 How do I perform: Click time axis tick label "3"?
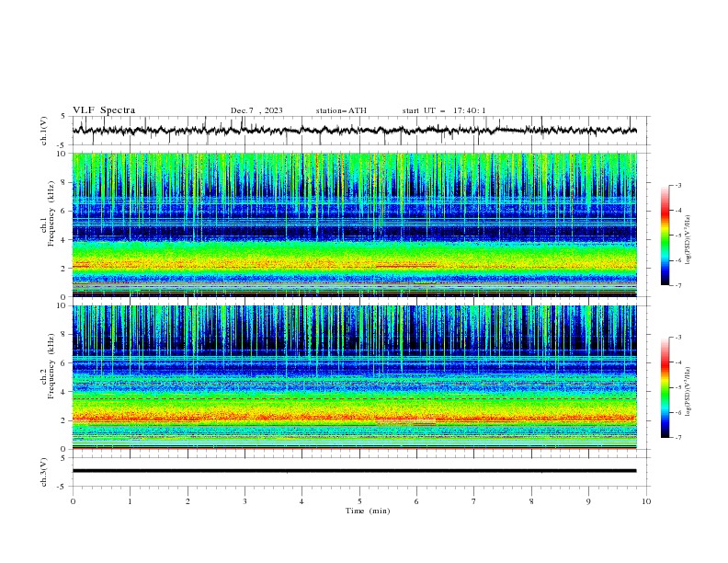(x=245, y=501)
